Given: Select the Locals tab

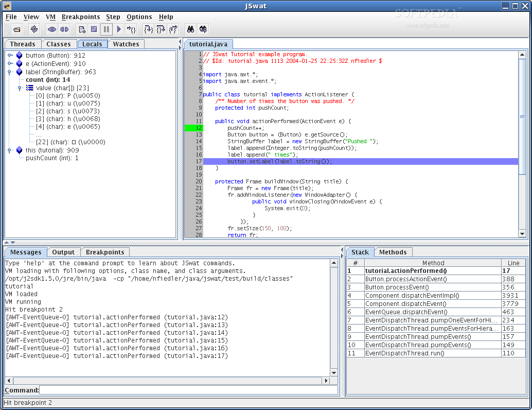Looking at the screenshot, I should coord(92,44).
